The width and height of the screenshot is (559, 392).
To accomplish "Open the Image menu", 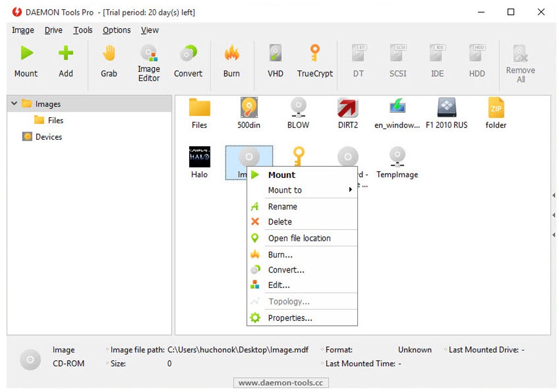I will tap(23, 30).
